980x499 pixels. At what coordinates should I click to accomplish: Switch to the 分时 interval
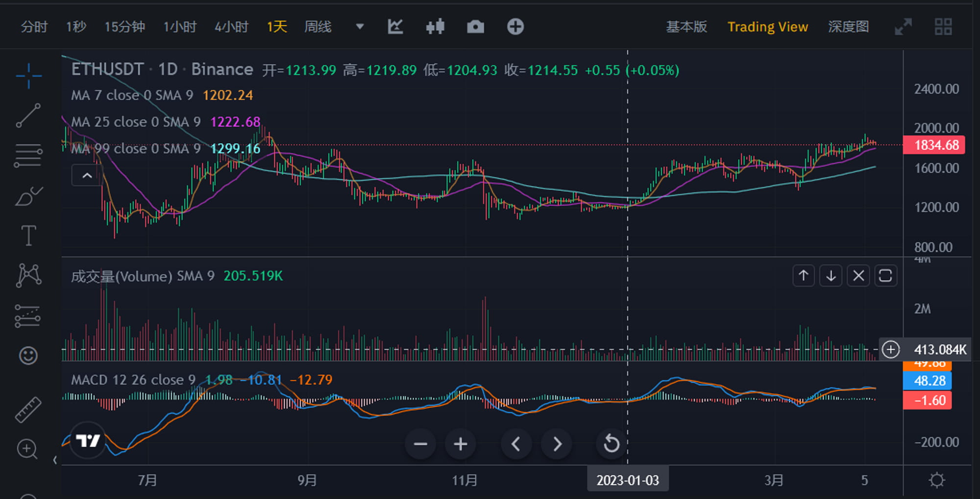pyautogui.click(x=34, y=26)
